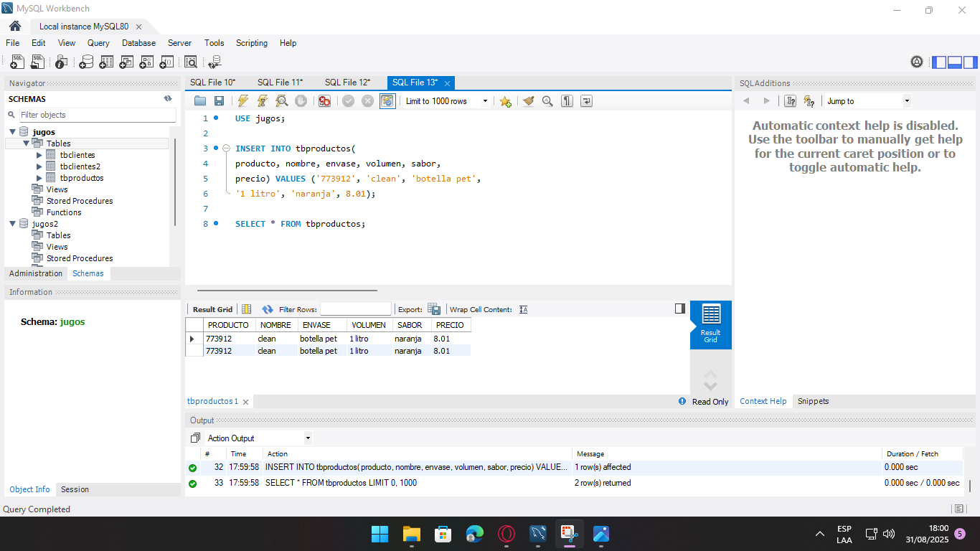Refresh schemas list in Navigator
The height and width of the screenshot is (551, 980).
tap(168, 99)
